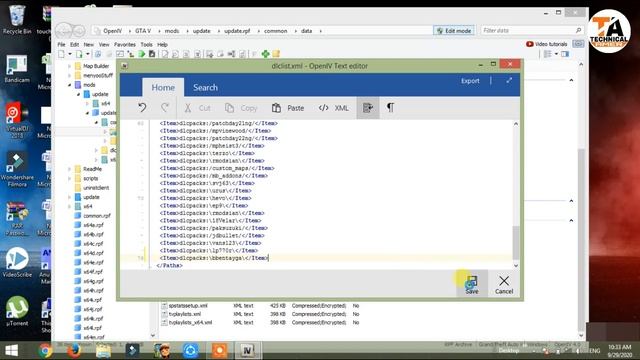Open the Edit menu in OpenIV
The height and width of the screenshot is (360, 640).
[74, 44]
